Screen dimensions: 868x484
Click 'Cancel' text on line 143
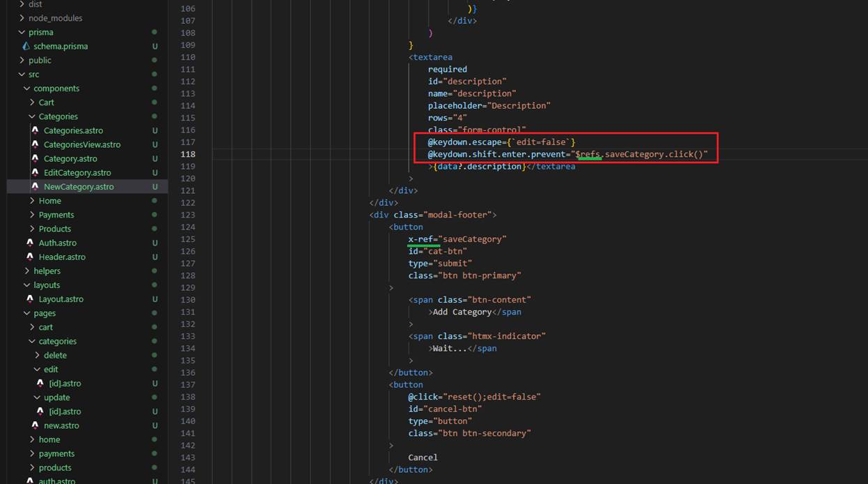pyautogui.click(x=423, y=457)
